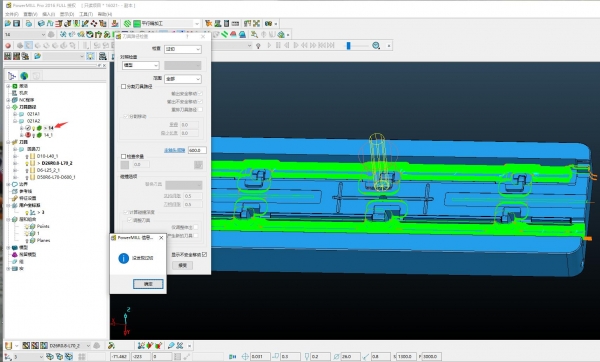Click the printer icon in top toolbar
Image resolution: width=600 pixels, height=362 pixels.
tap(29, 24)
